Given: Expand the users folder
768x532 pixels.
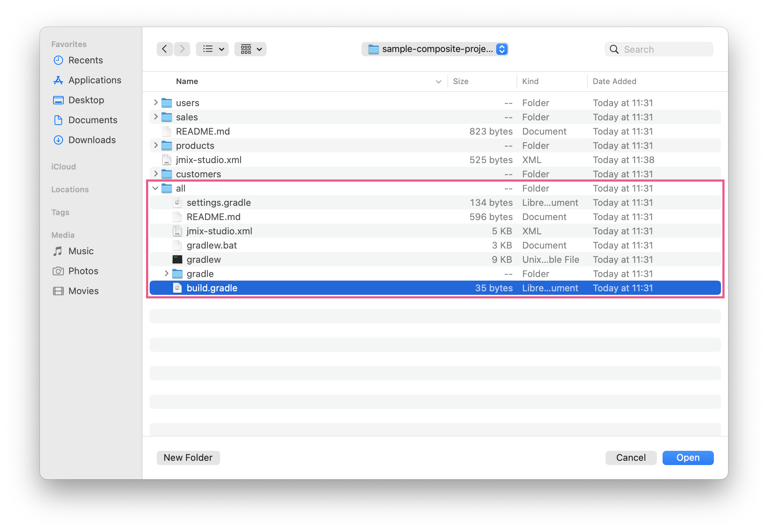Looking at the screenshot, I should (x=156, y=103).
